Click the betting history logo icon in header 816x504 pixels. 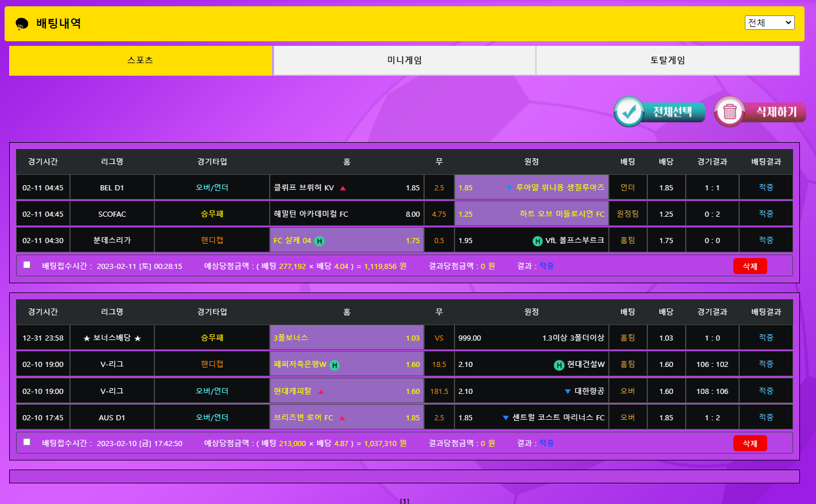22,24
